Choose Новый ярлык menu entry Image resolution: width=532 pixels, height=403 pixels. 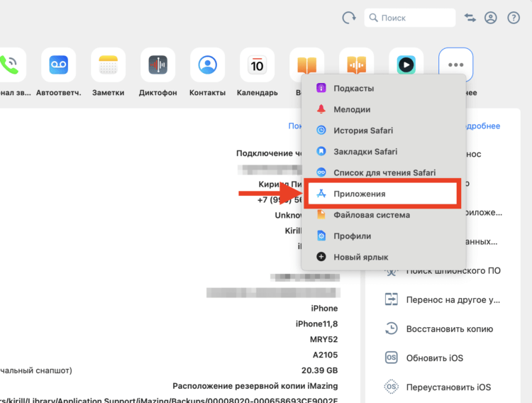pos(383,257)
